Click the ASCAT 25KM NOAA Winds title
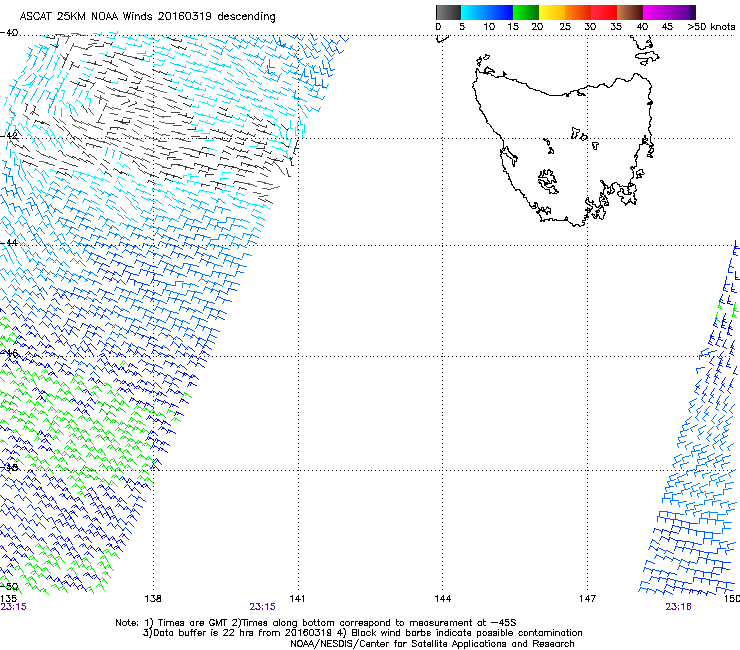This screenshot has height=650, width=740. 147,17
